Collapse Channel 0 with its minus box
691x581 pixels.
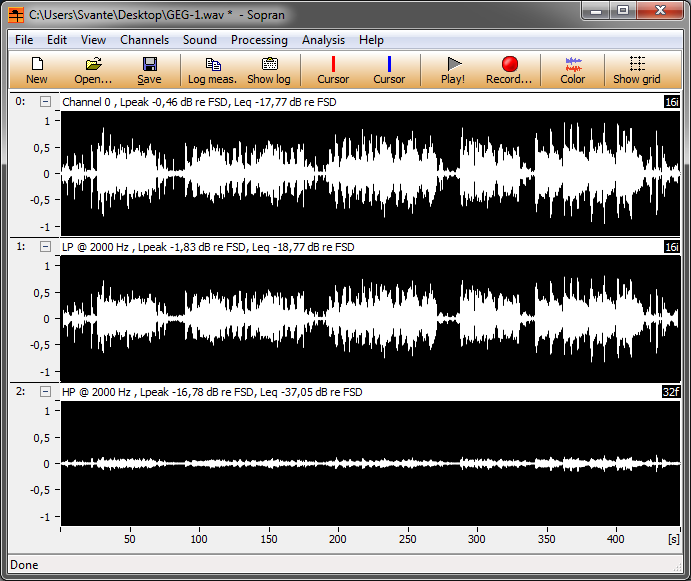tap(45, 101)
